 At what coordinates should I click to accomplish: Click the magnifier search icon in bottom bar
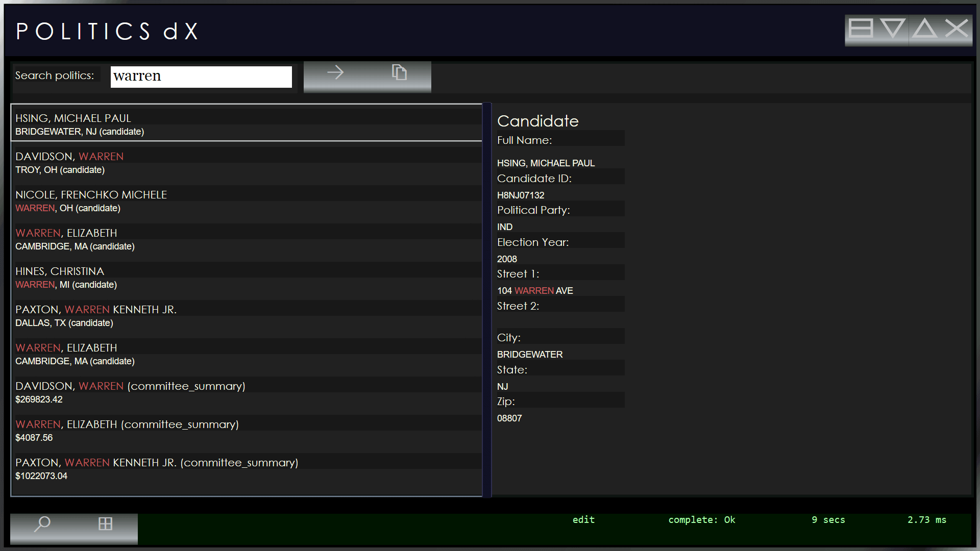point(42,524)
